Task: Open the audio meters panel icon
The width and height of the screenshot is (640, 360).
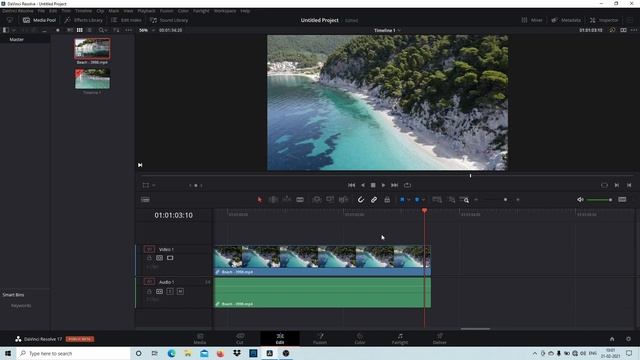Action: [x=622, y=200]
